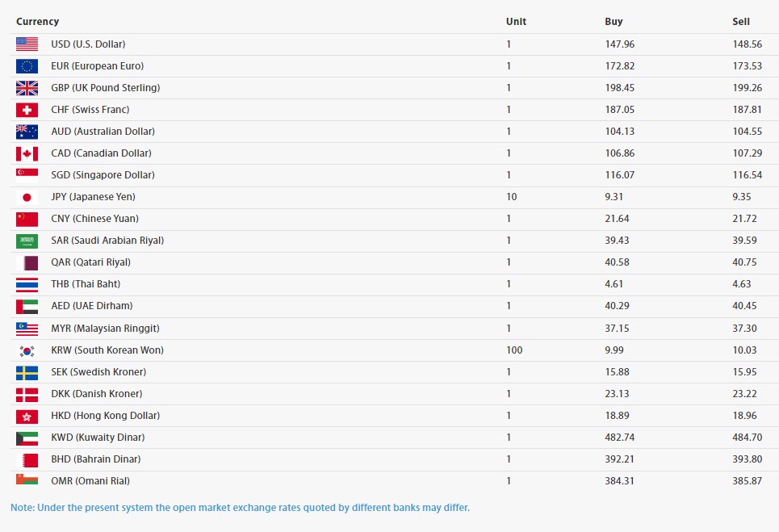This screenshot has height=532, width=779.
Task: Click the open market exchange rates note
Action: [x=240, y=508]
